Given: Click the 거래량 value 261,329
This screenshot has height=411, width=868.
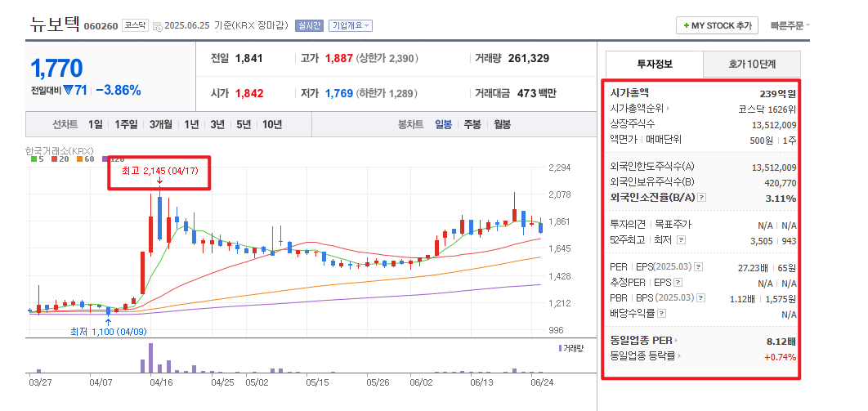Looking at the screenshot, I should pyautogui.click(x=527, y=58).
